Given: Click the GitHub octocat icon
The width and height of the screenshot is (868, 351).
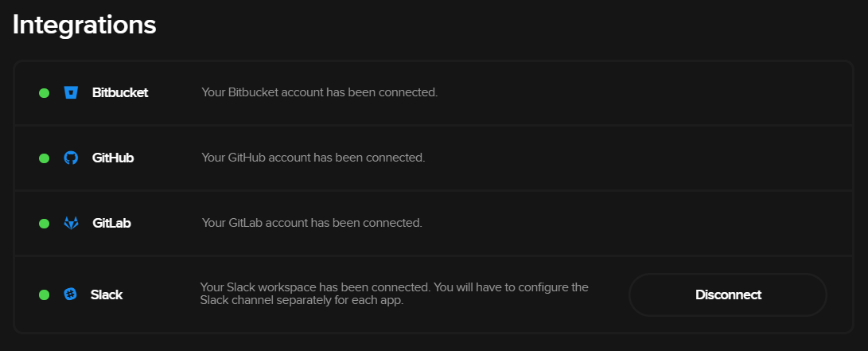Looking at the screenshot, I should (71, 158).
